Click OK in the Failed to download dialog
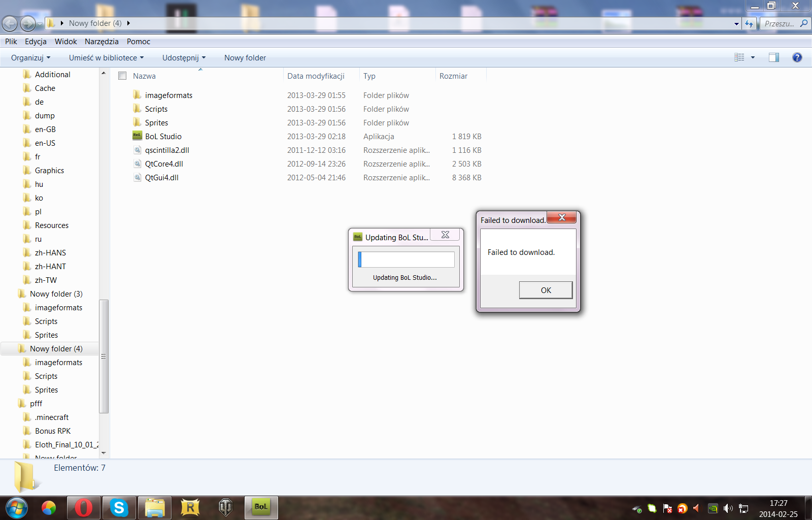Screen dimensions: 812x520 click(546, 290)
